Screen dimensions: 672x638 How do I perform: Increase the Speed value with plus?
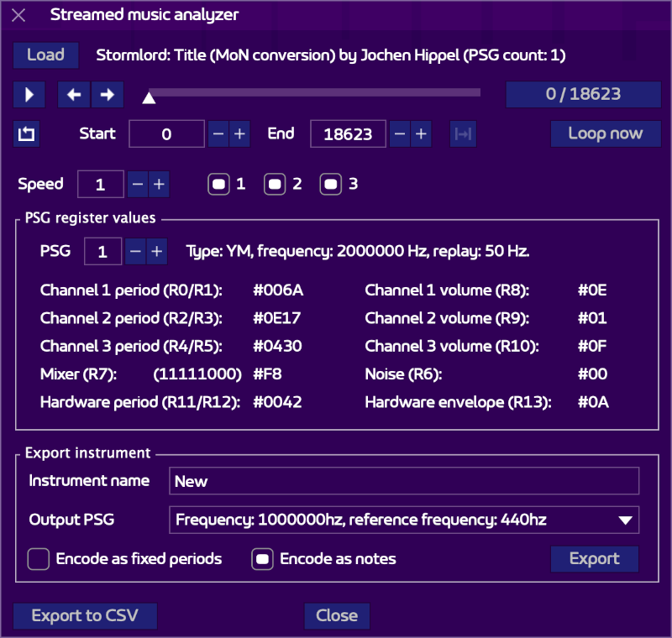pos(159,184)
